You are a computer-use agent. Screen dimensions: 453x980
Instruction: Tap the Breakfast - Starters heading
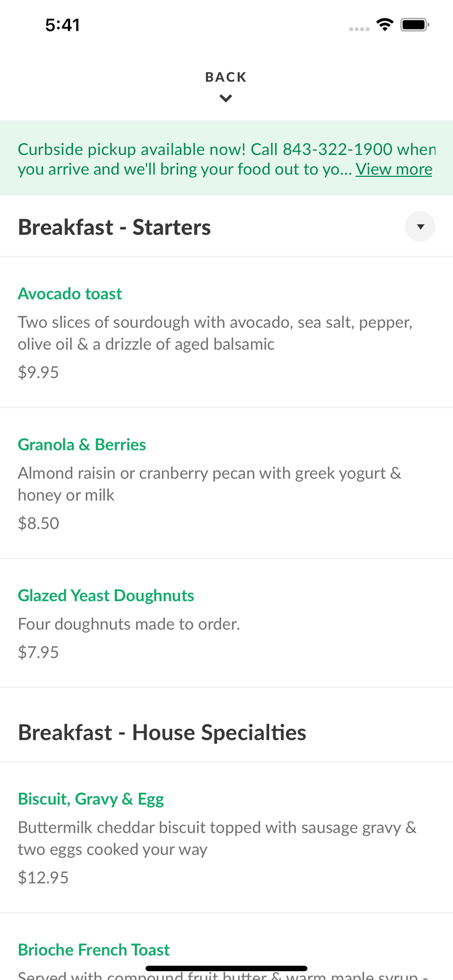pyautogui.click(x=114, y=227)
